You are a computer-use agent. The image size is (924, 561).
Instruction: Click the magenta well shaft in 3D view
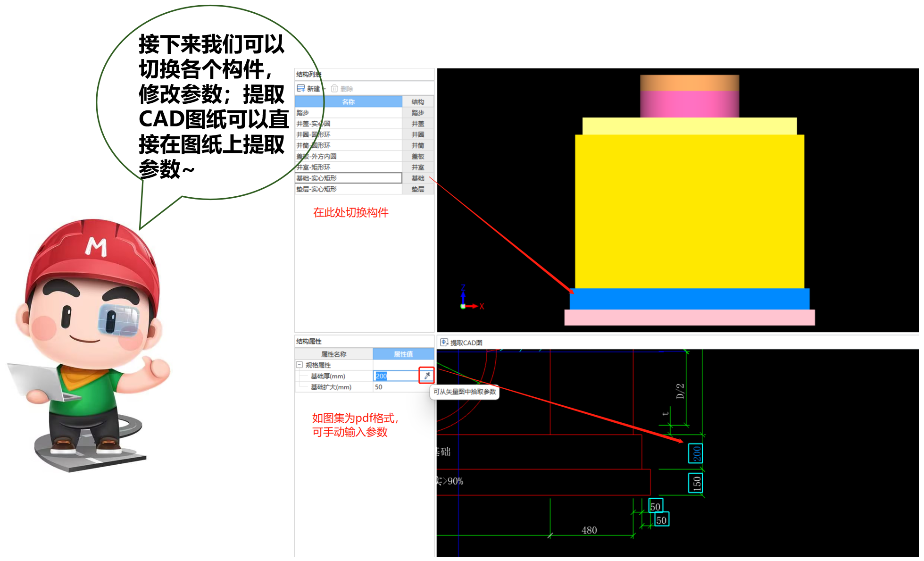click(x=690, y=104)
